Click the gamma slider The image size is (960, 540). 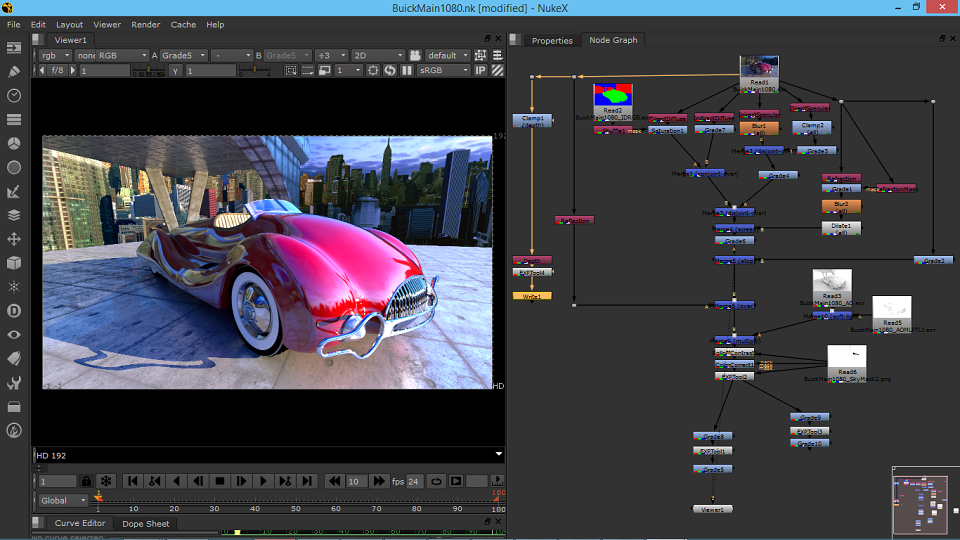(x=256, y=71)
